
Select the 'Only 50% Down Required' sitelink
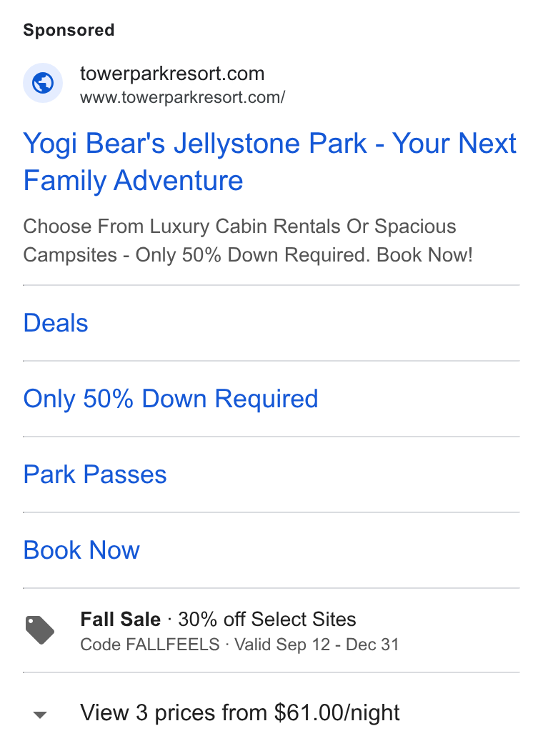tap(171, 399)
